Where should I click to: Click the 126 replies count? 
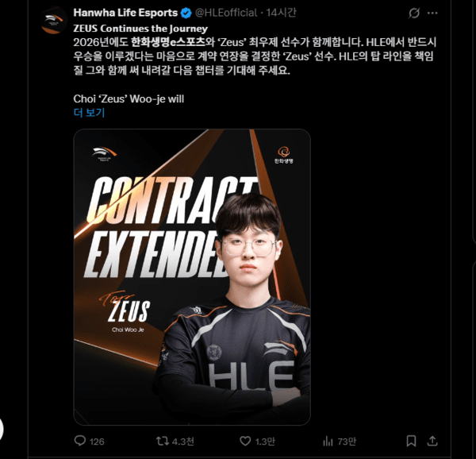point(97,442)
